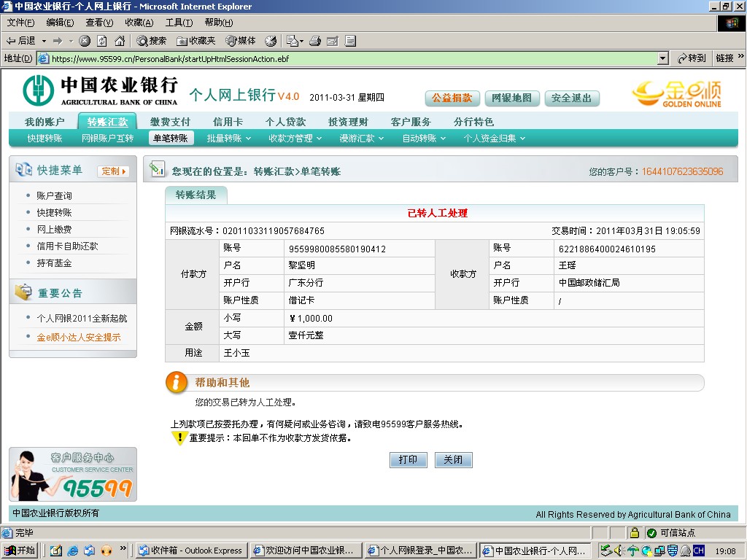Click the Go (转到) button

pos(692,58)
